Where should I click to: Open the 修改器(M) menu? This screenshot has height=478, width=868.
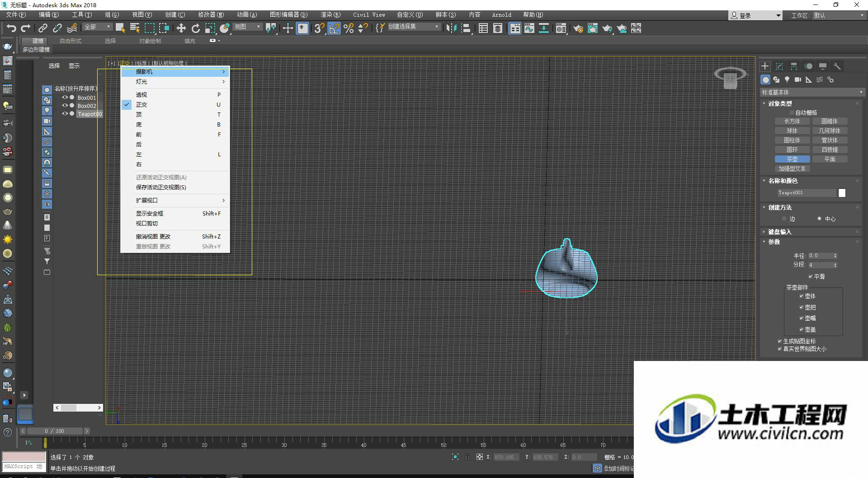coord(211,15)
